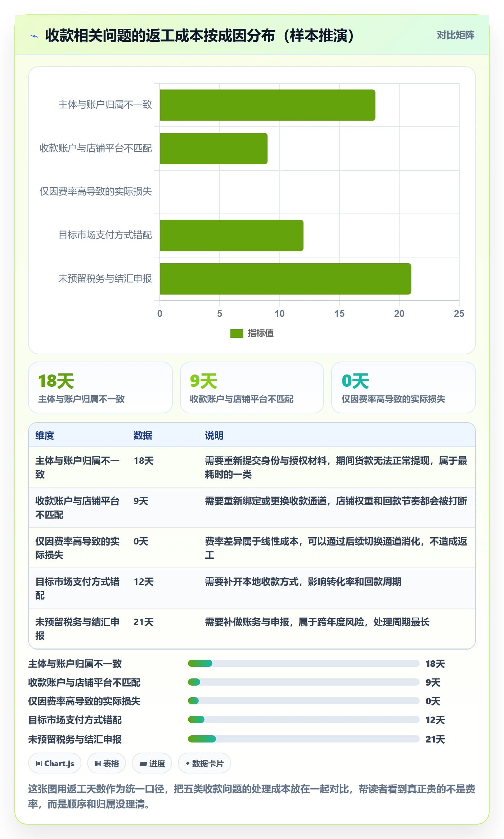The width and height of the screenshot is (504, 839).
Task: Click the progress bar for 未预留税务与结汇申报
Action: [303, 739]
